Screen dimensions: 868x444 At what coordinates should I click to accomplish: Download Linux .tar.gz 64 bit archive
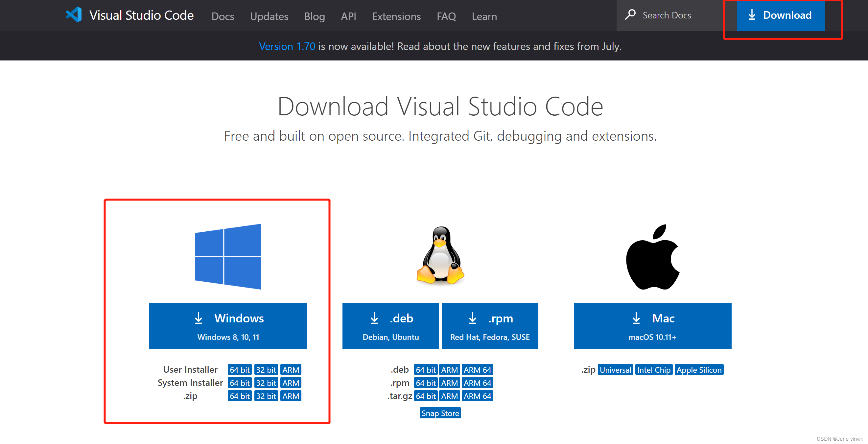(426, 396)
